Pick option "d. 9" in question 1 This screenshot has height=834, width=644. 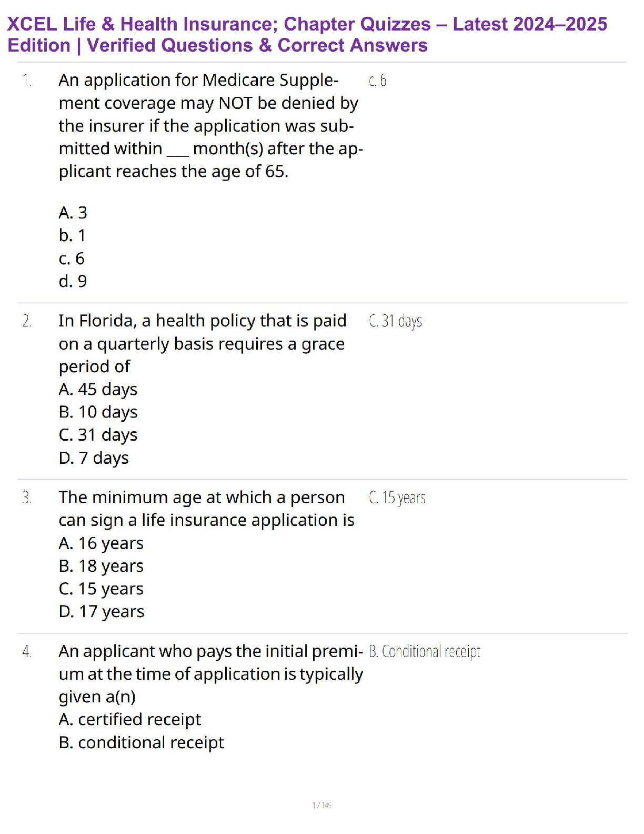tap(73, 281)
